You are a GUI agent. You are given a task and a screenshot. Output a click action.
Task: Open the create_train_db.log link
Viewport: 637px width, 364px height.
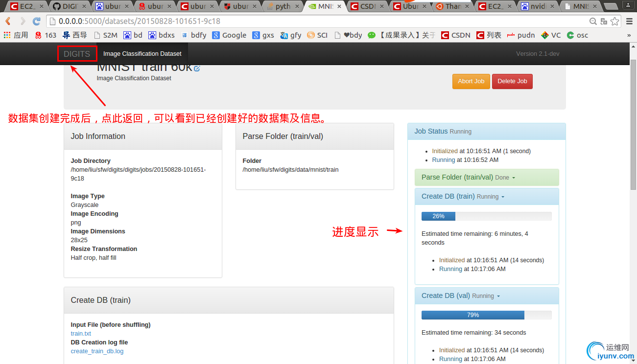(97, 351)
